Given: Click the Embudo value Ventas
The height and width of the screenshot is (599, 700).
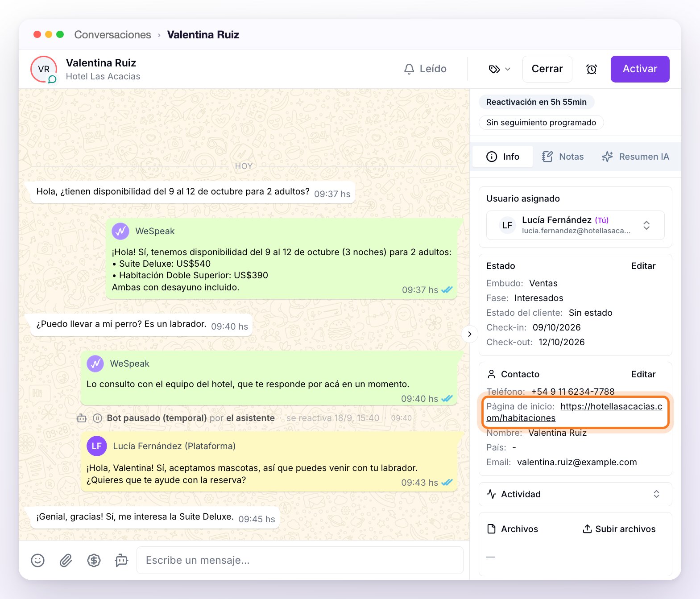Looking at the screenshot, I should click(543, 283).
